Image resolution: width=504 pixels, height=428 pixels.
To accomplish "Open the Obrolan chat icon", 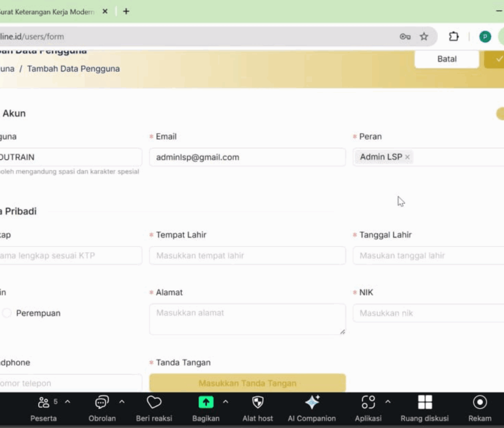I will (102, 403).
